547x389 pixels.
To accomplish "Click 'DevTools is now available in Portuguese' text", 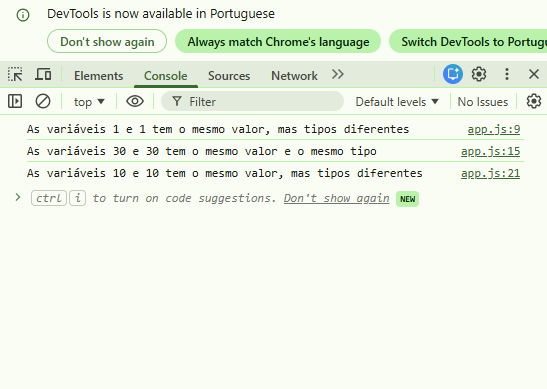I will coord(161,14).
